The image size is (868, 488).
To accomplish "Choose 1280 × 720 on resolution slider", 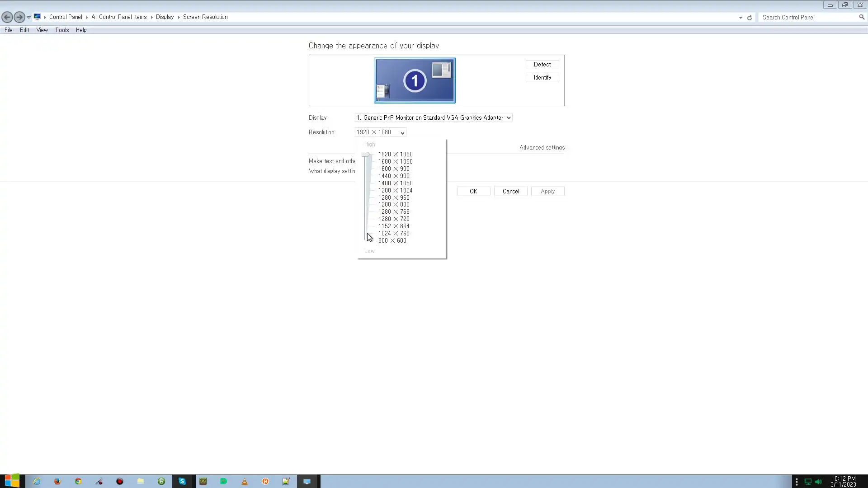I will pos(393,219).
